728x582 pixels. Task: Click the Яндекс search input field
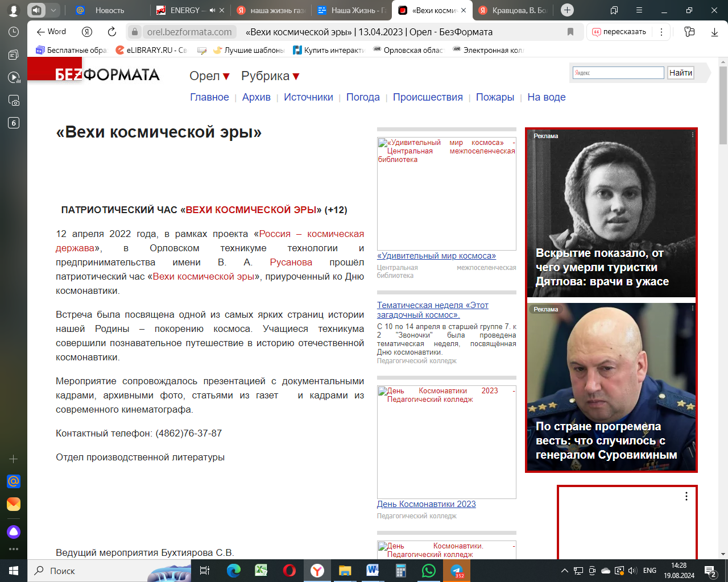(618, 73)
